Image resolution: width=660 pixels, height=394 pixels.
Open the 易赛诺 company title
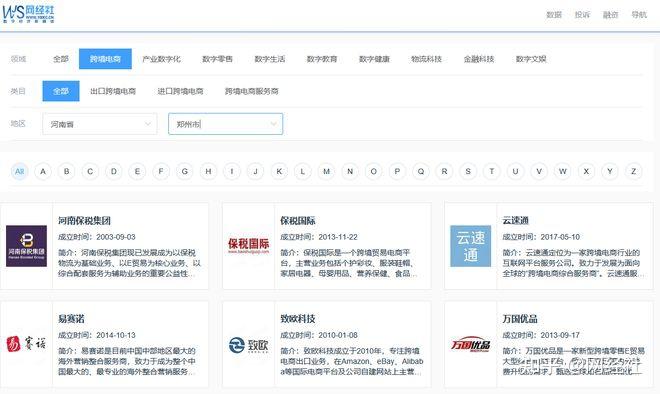71,319
